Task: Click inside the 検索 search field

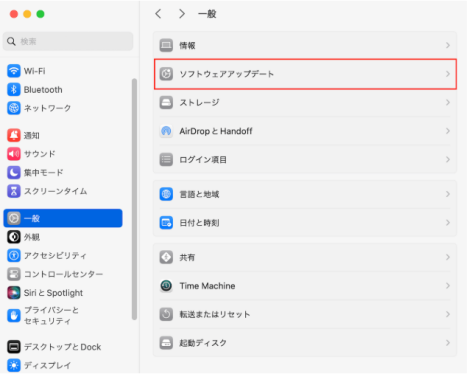Action: click(68, 41)
